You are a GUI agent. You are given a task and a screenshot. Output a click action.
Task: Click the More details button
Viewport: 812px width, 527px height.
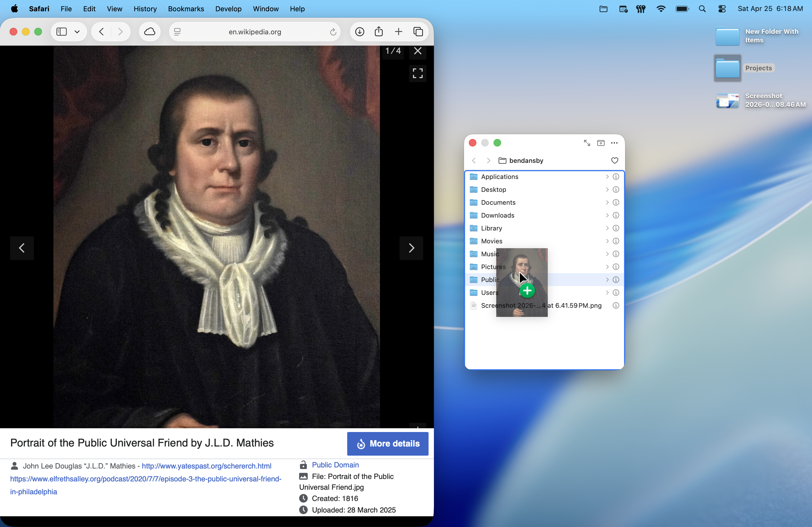click(x=387, y=444)
